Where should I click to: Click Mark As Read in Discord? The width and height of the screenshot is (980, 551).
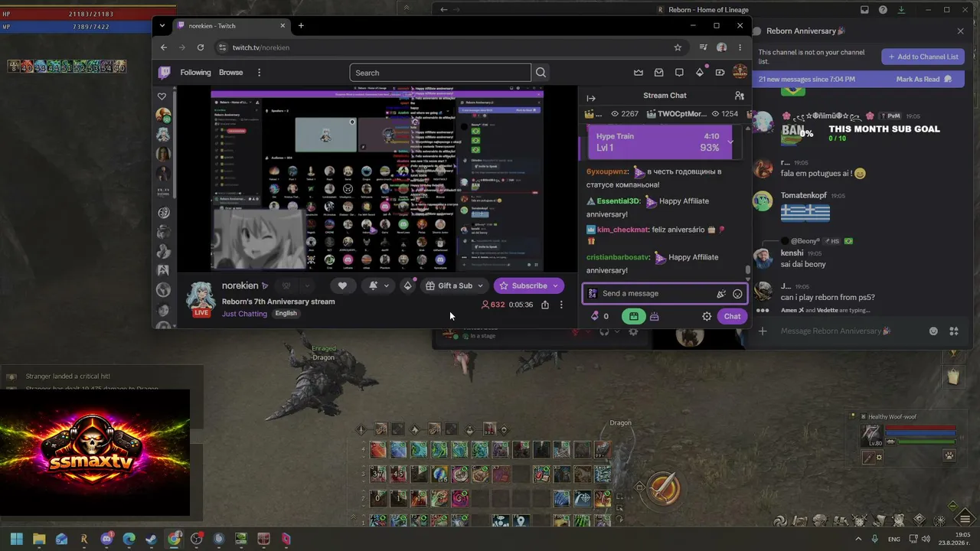click(x=924, y=79)
